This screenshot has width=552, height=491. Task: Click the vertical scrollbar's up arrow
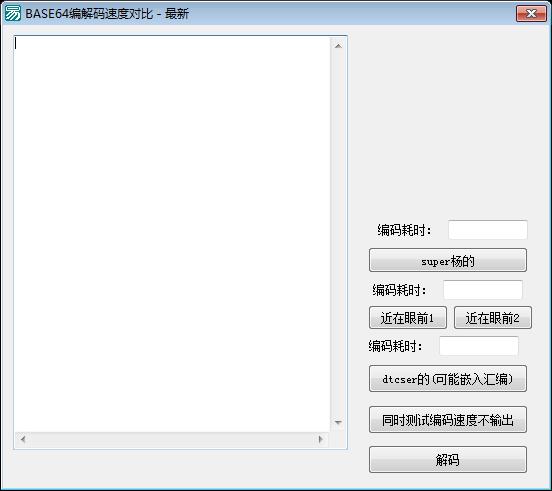point(338,46)
